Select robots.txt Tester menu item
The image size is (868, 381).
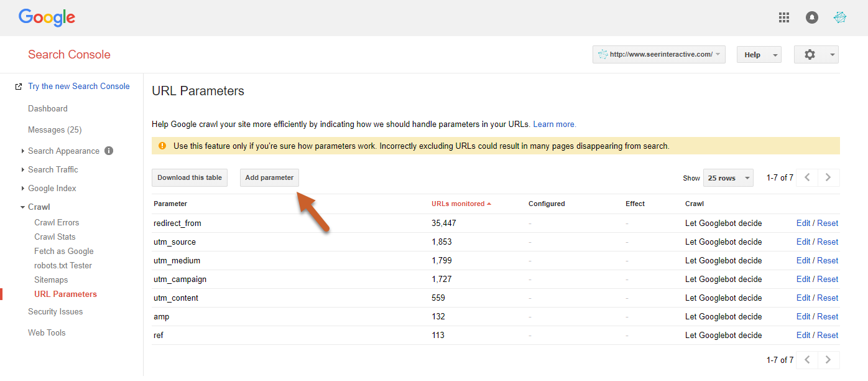pos(63,265)
